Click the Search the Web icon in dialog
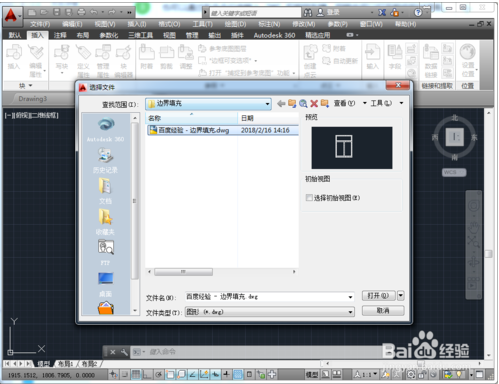The height and width of the screenshot is (384, 499). pyautogui.click(x=303, y=103)
